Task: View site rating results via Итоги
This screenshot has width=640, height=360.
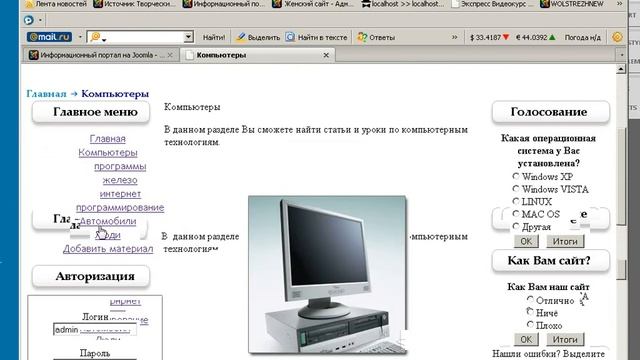Action: [565, 339]
